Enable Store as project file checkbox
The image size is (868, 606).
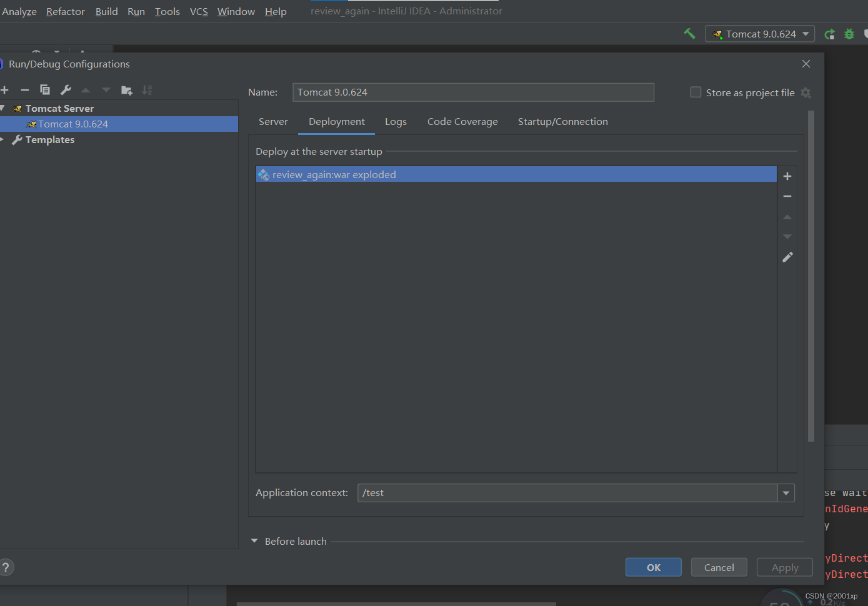pyautogui.click(x=696, y=92)
